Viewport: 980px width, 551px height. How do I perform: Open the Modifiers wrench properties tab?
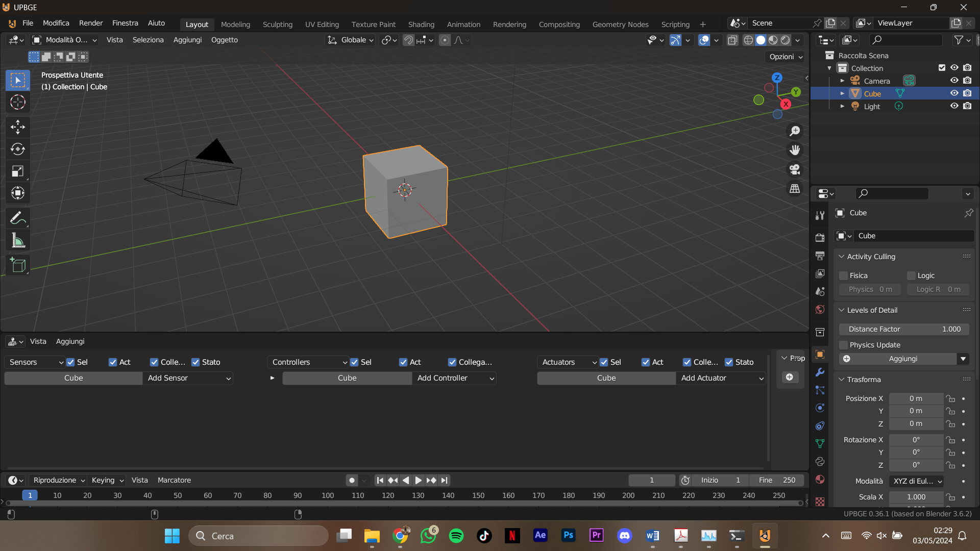820,372
